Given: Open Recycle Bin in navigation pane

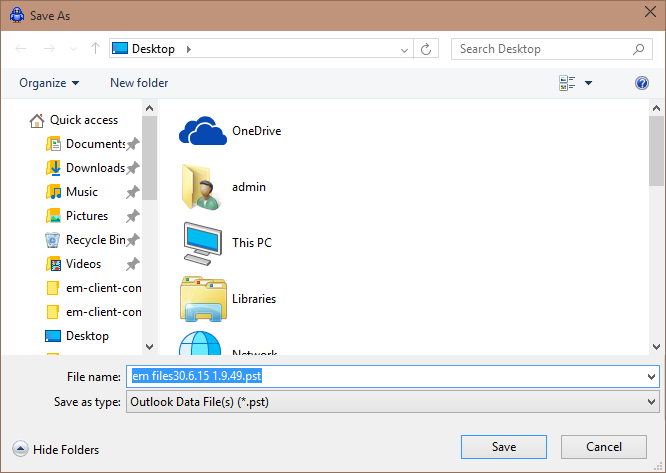Looking at the screenshot, I should (85, 240).
